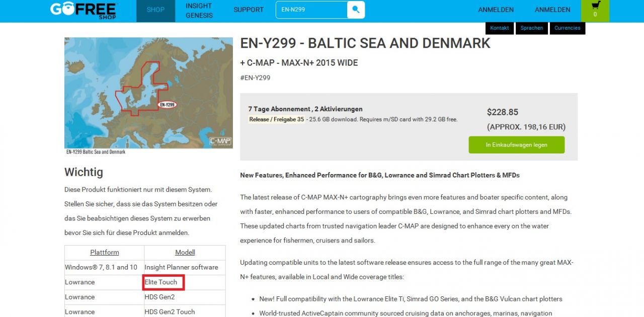
Task: Select HDS Gen2 Touch in the table
Action: pyautogui.click(x=170, y=312)
